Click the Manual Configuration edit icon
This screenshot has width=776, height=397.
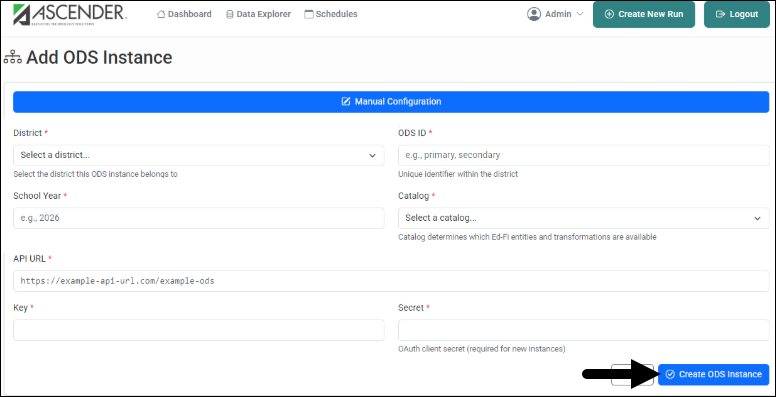[346, 101]
